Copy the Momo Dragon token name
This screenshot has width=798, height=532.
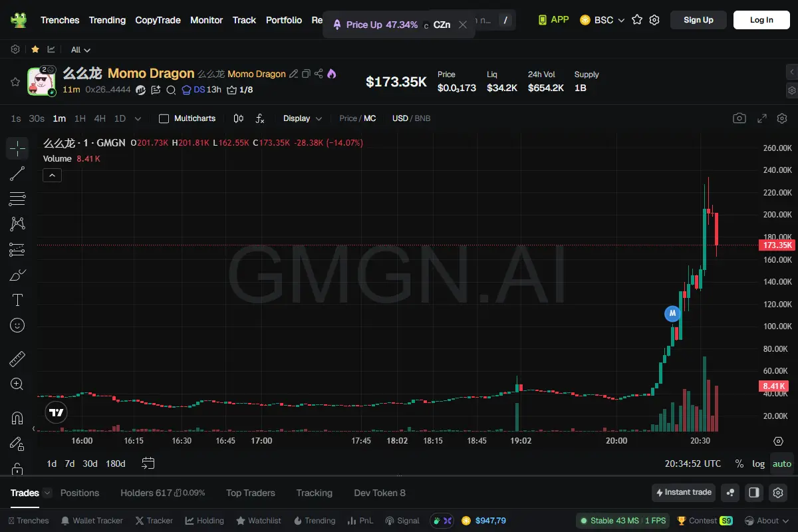306,74
